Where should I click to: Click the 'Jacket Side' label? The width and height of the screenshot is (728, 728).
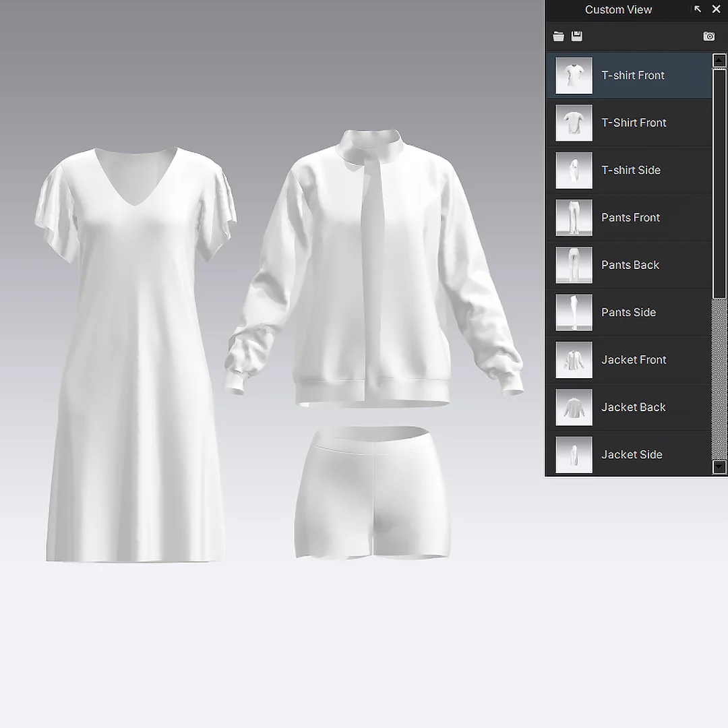[x=632, y=454]
